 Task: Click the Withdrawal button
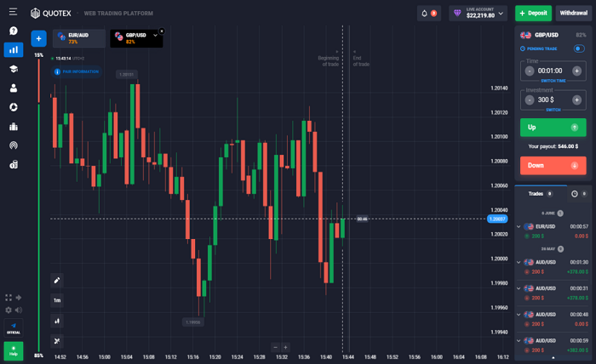pos(573,14)
